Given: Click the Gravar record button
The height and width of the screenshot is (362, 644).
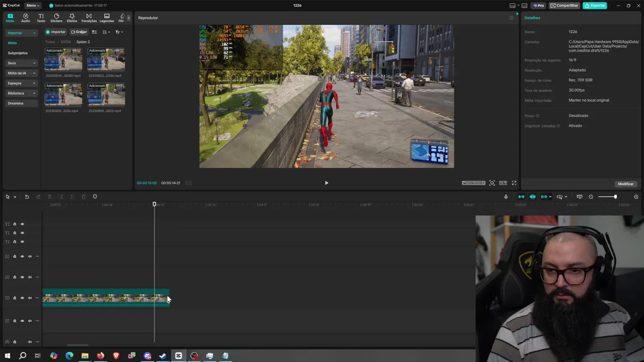Looking at the screenshot, I should [79, 32].
